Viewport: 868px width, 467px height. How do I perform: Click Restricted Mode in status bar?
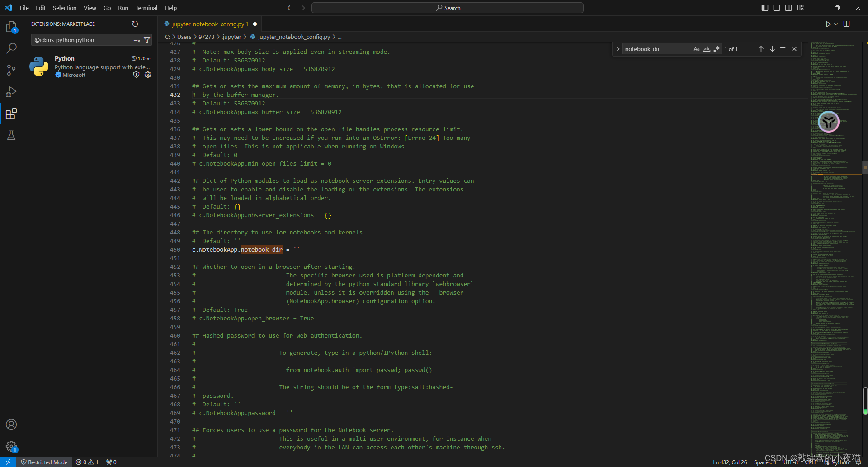[x=44, y=462]
